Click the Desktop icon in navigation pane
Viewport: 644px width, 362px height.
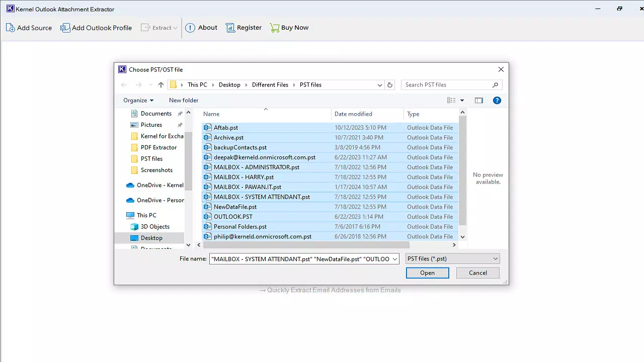[134, 238]
